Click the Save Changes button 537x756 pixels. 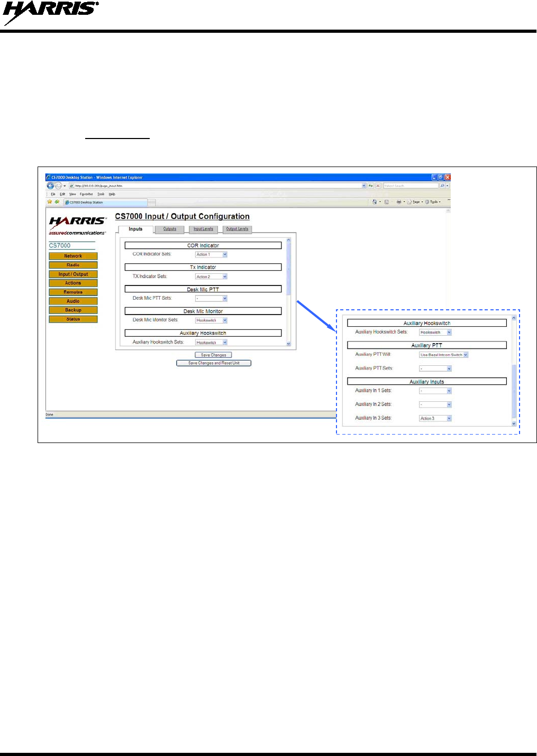[x=214, y=355]
